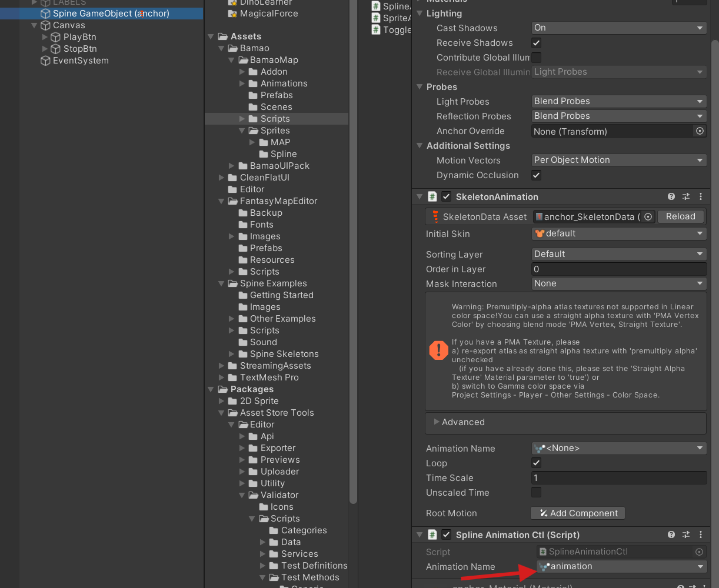The width and height of the screenshot is (719, 588).
Task: Click the Anchor Override object picker icon
Action: [x=700, y=131]
